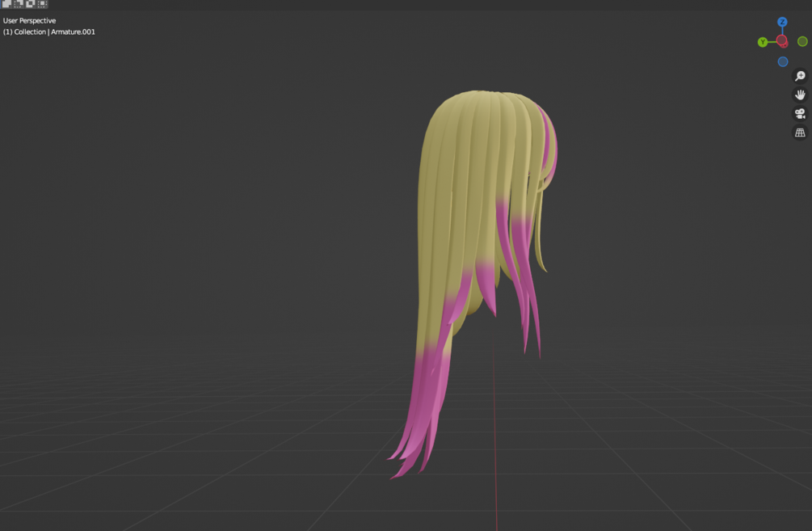This screenshot has width=812, height=531.
Task: Choose the third 'subtract selection' mode icon
Action: pos(30,3)
